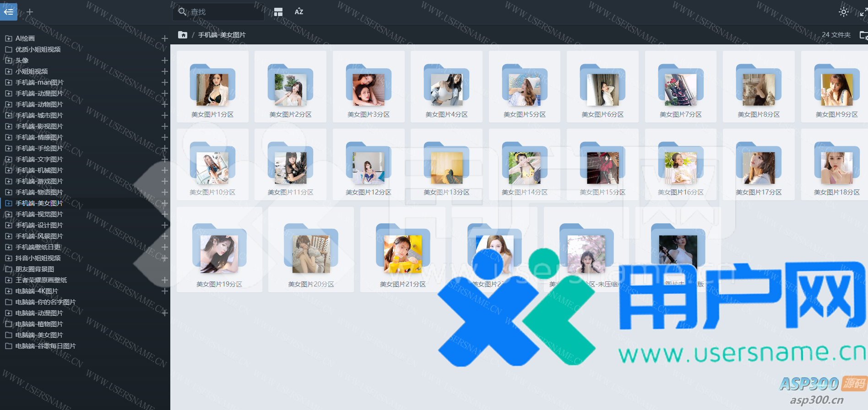
Task: Open 手机端壁纸日更 in the sidebar
Action: pos(38,247)
